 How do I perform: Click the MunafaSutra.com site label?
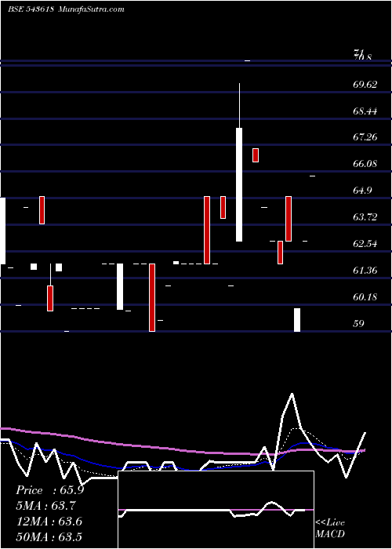point(91,9)
